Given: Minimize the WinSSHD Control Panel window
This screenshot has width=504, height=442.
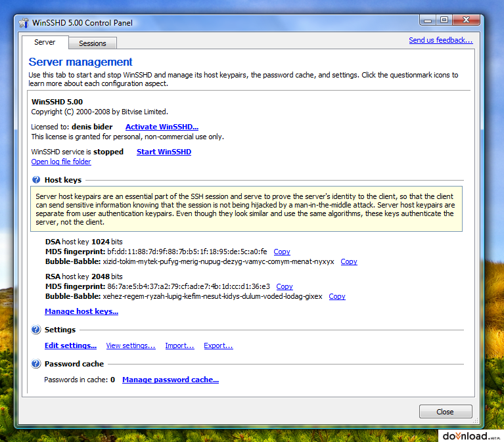Looking at the screenshot, I should click(x=428, y=20).
